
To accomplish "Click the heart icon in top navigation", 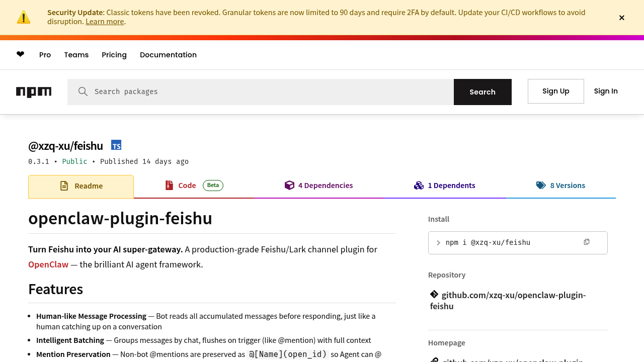I will tap(20, 54).
